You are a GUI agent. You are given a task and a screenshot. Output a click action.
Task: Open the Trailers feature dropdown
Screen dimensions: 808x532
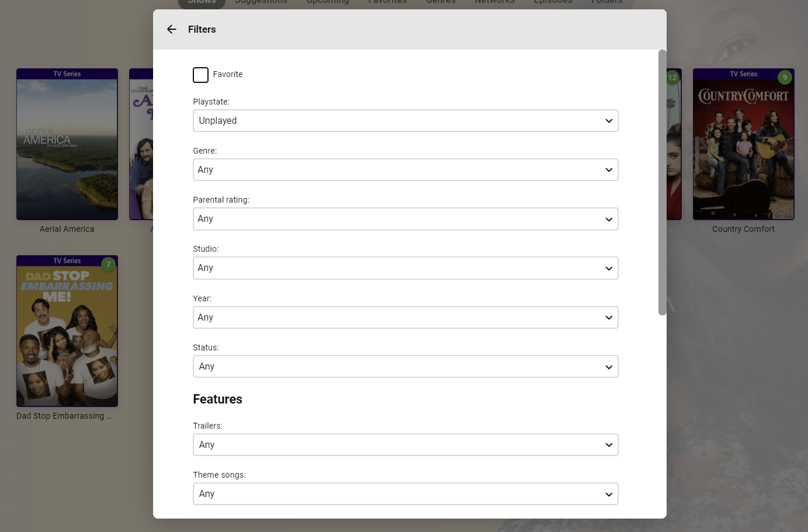(405, 445)
